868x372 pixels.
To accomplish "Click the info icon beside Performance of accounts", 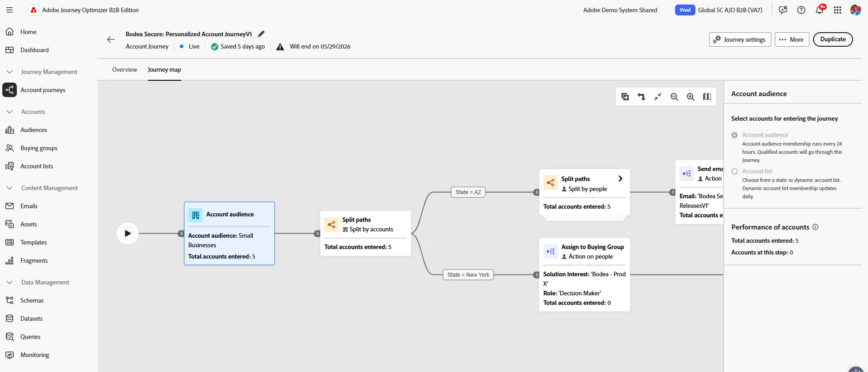I will click(815, 227).
